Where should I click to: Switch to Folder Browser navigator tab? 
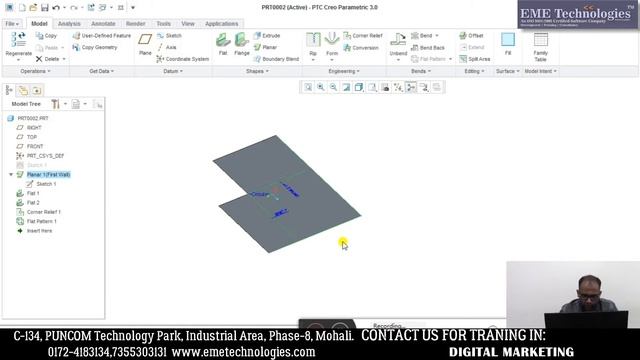[23, 90]
